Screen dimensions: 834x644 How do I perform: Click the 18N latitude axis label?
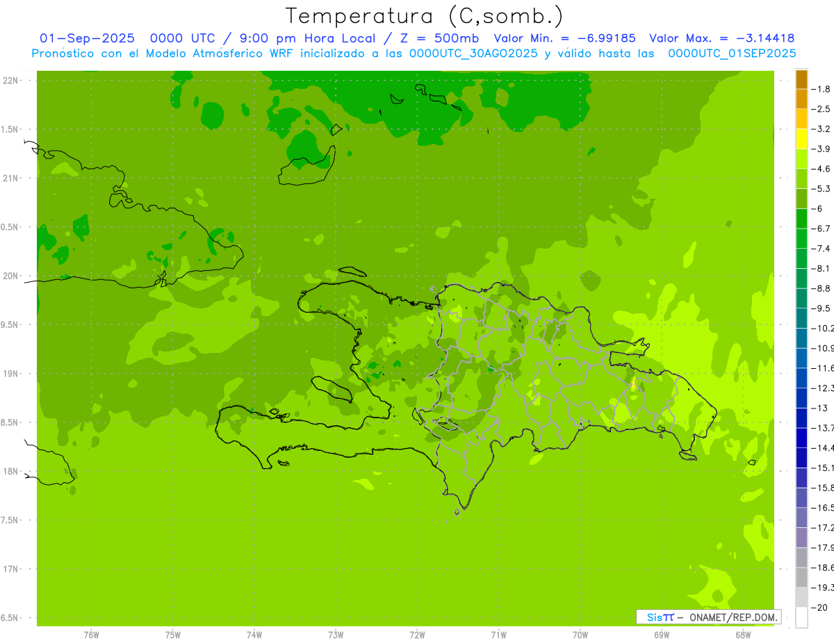coord(10,471)
